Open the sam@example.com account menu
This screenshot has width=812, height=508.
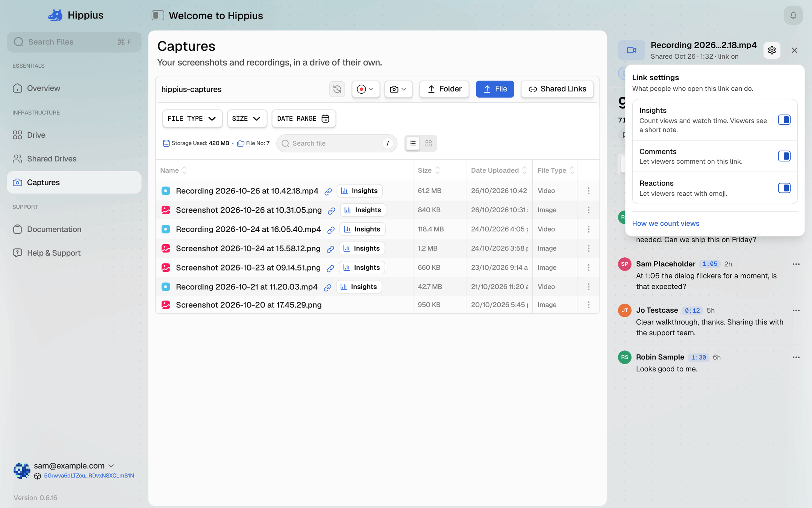point(74,466)
